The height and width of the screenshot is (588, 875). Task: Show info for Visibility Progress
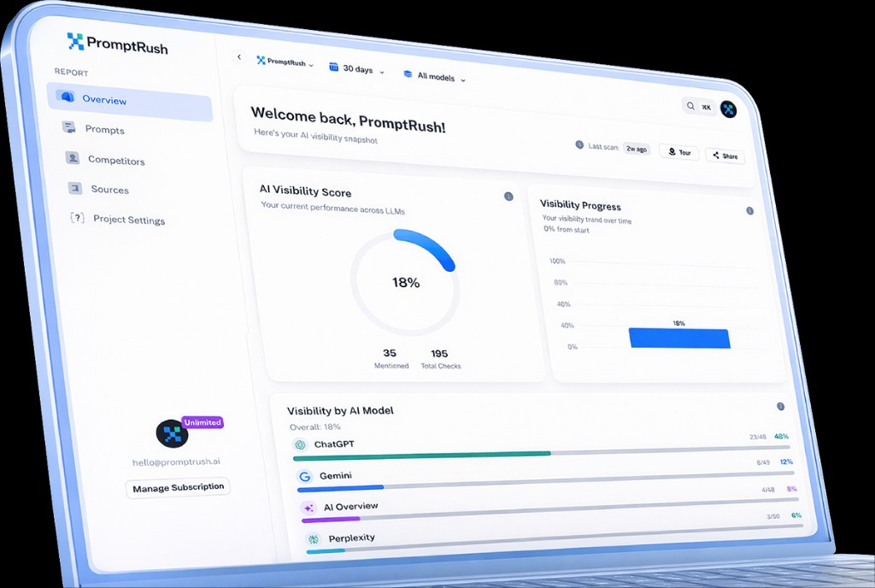750,211
